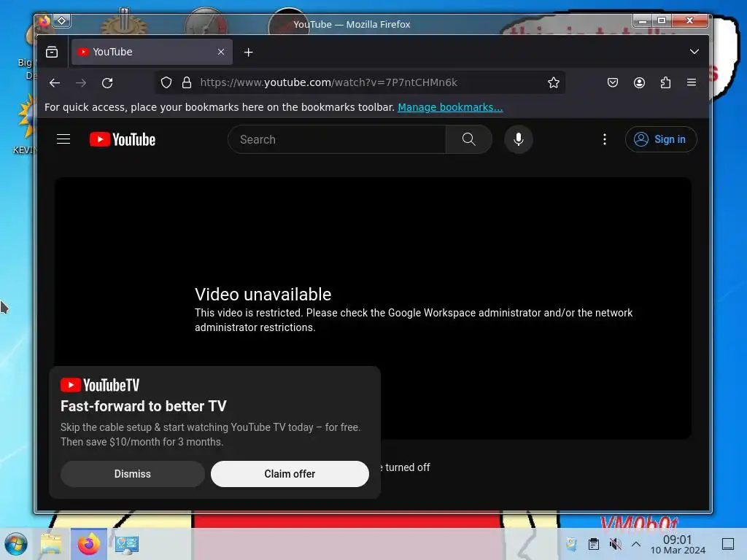Click the "Fast-forward to better TV" title

tap(144, 406)
